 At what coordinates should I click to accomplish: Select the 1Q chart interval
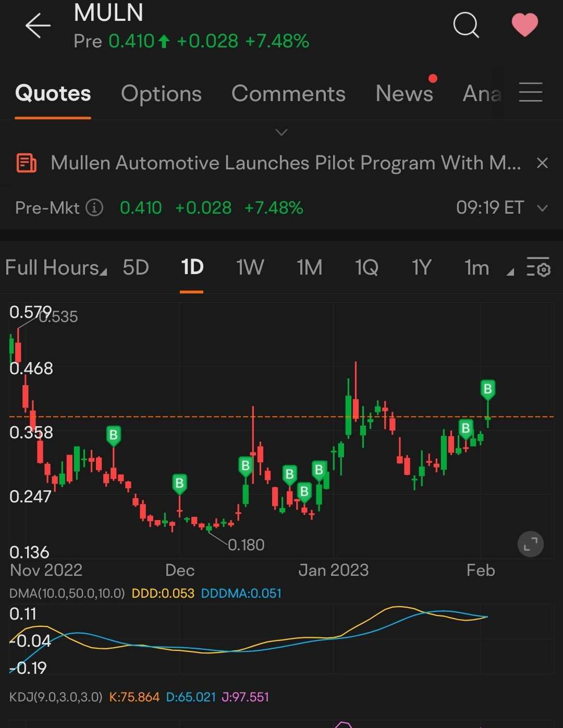click(x=366, y=268)
